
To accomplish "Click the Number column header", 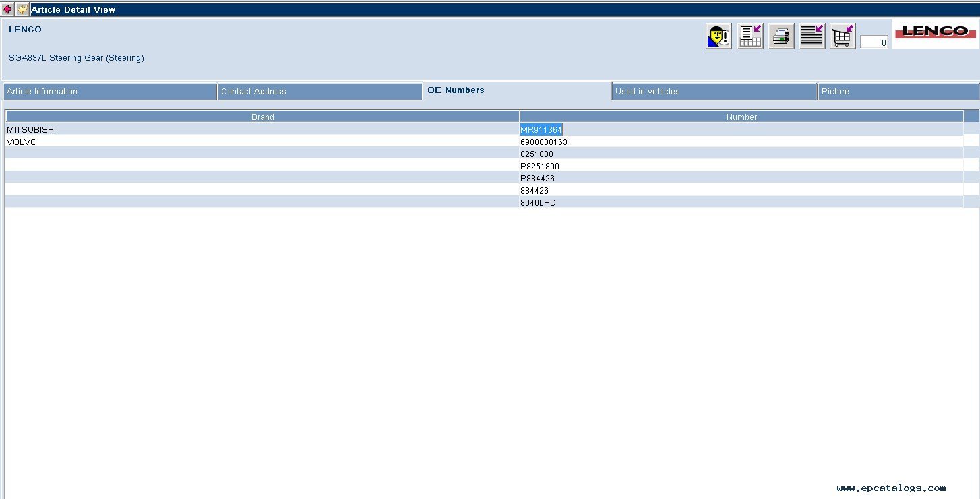I will (x=741, y=117).
